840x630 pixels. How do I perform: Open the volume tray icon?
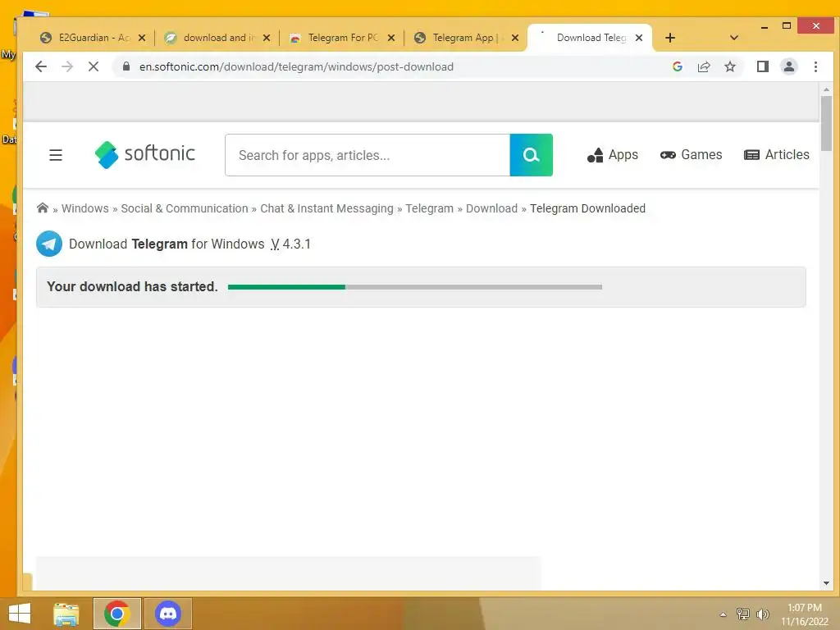tap(762, 614)
